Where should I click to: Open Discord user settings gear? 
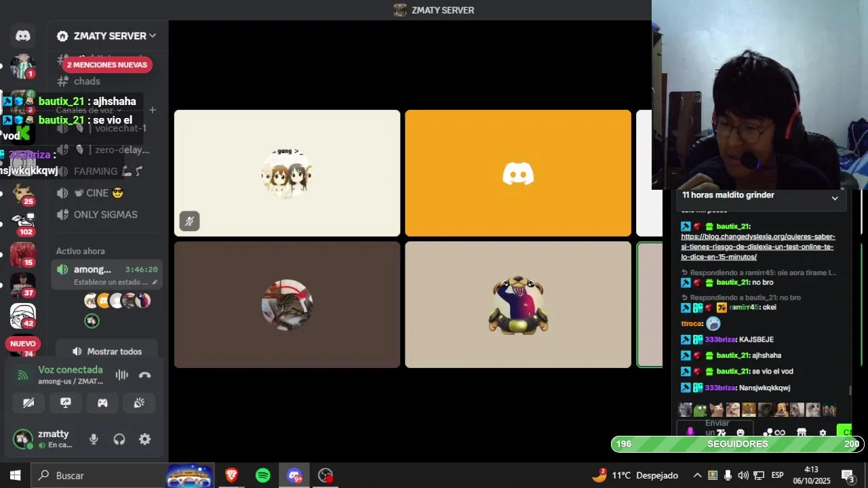click(x=145, y=439)
